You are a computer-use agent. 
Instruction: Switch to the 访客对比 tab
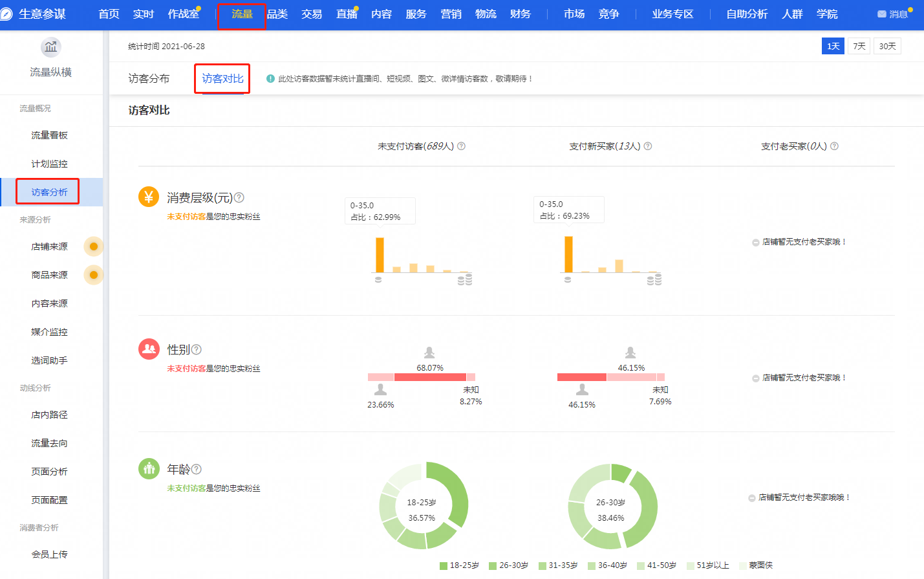click(x=222, y=78)
